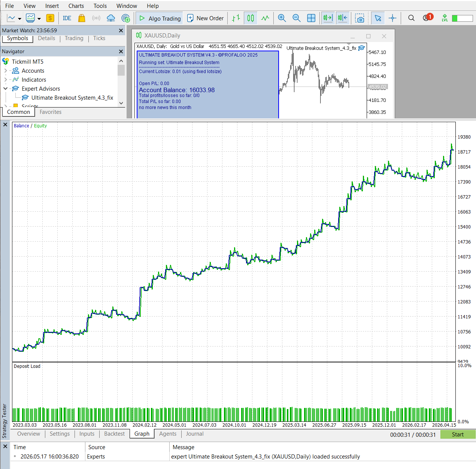This screenshot has height=469, width=476.
Task: Zoom out on the chart
Action: click(x=297, y=18)
